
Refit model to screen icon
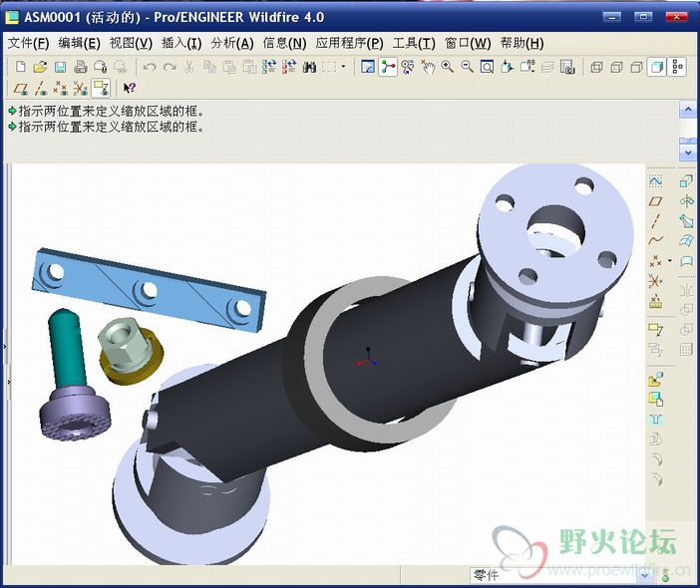pos(487,68)
